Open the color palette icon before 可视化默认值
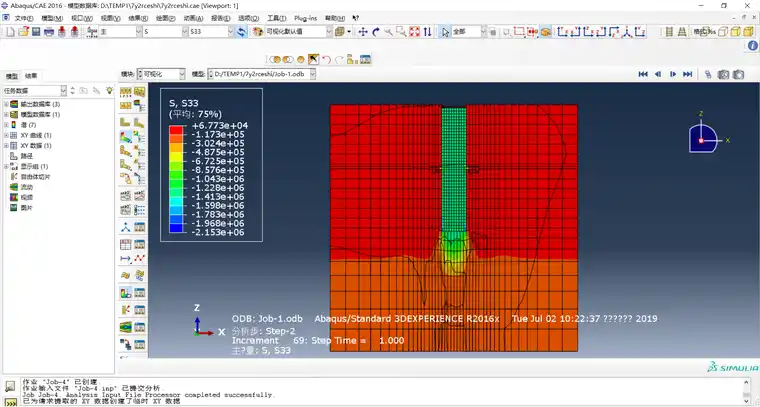 tap(257, 32)
